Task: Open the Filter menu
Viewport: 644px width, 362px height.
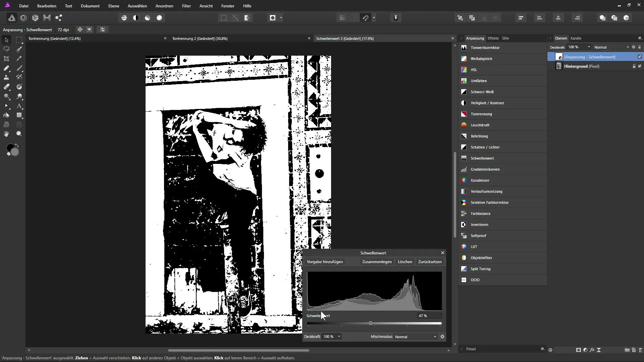Action: tap(186, 6)
